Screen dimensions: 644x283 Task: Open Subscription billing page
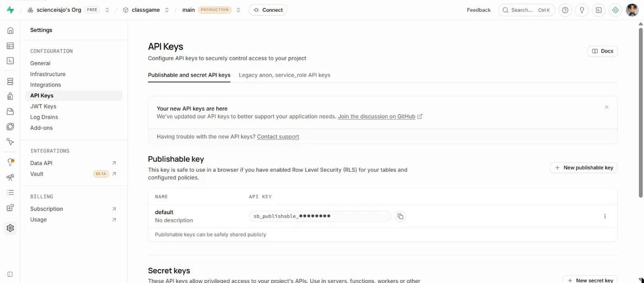click(74, 209)
